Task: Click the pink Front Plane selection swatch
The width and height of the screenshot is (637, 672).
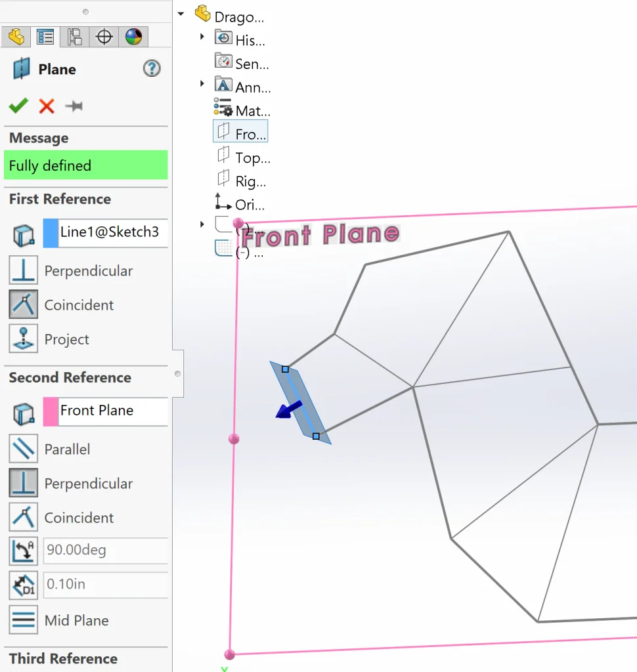Action: tap(51, 411)
